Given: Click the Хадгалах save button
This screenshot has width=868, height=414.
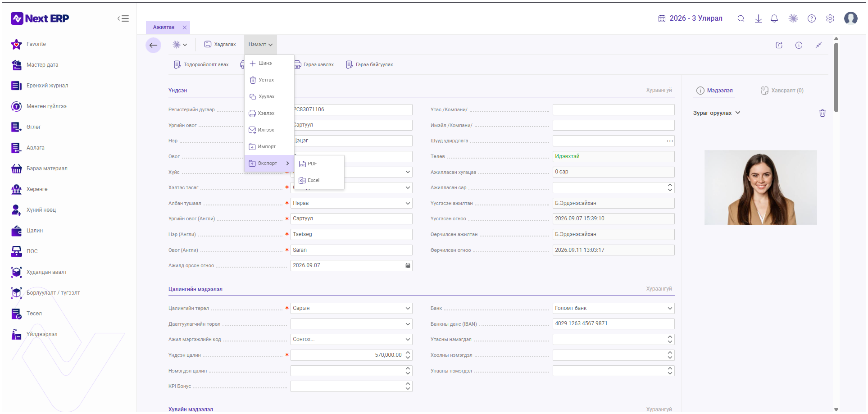Looking at the screenshot, I should coord(220,45).
